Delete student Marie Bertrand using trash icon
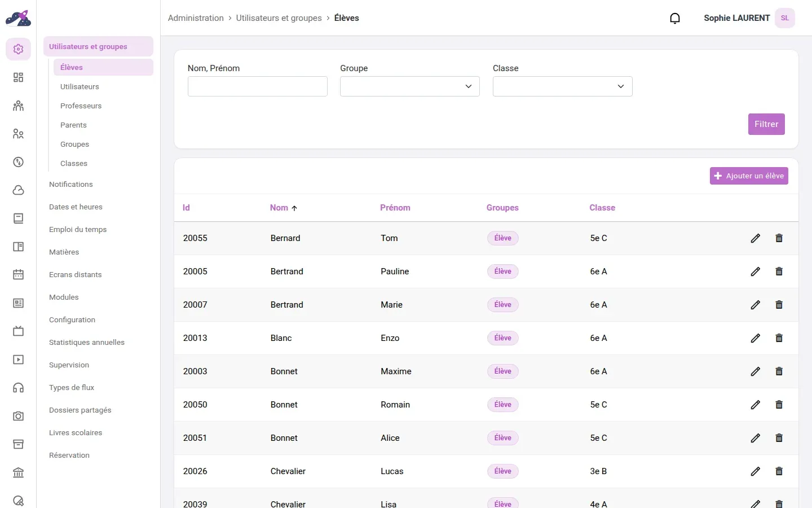The image size is (812, 508). pyautogui.click(x=779, y=305)
